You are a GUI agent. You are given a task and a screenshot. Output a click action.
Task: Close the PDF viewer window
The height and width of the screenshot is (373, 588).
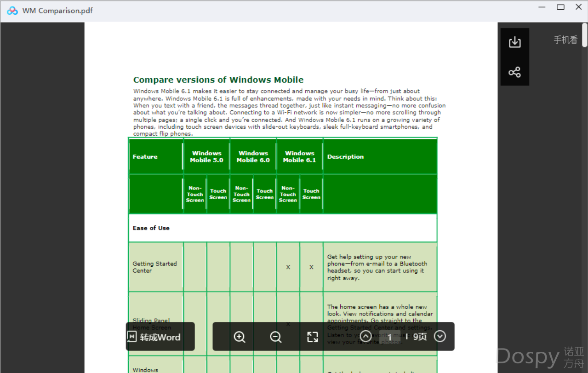point(579,7)
